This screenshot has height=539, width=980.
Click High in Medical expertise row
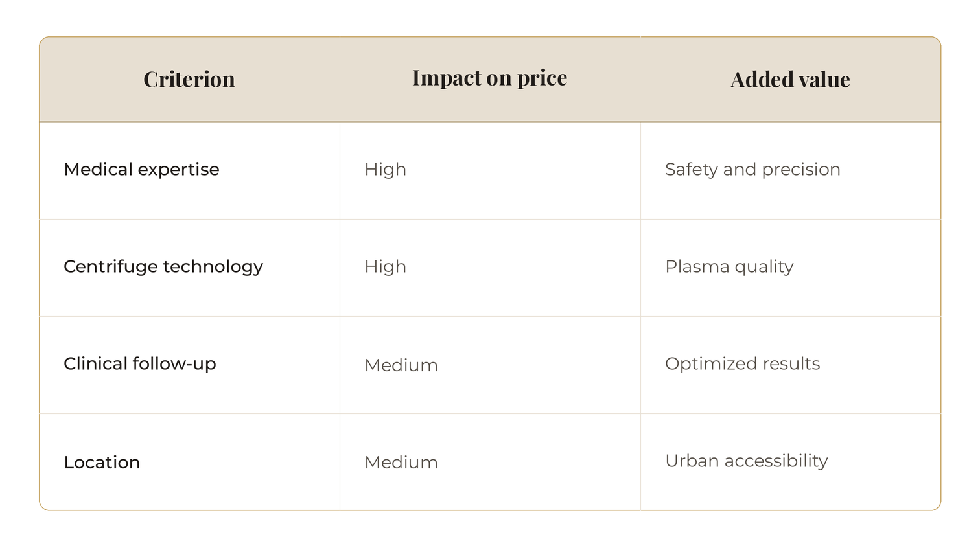click(x=385, y=169)
